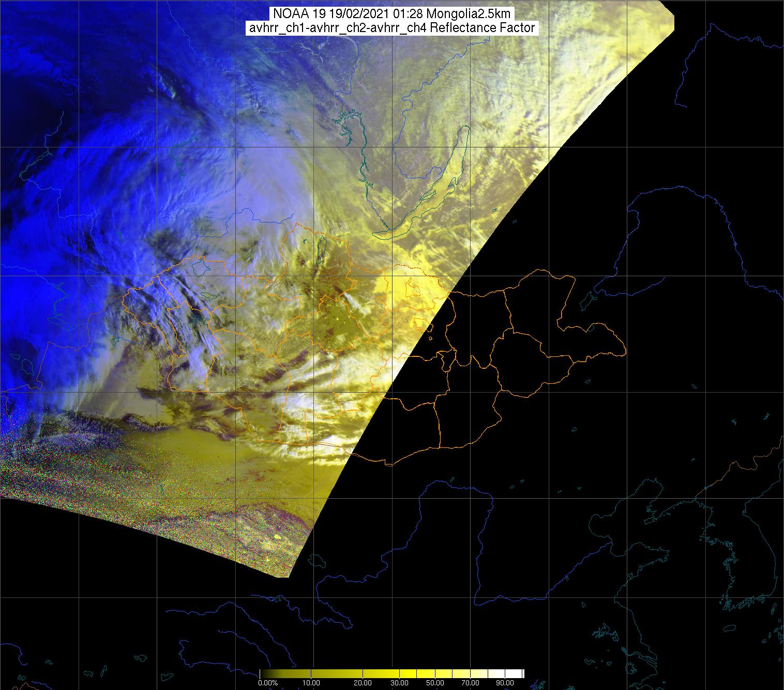Click the '50.00' colorbar label
784x690 pixels.
(x=435, y=683)
